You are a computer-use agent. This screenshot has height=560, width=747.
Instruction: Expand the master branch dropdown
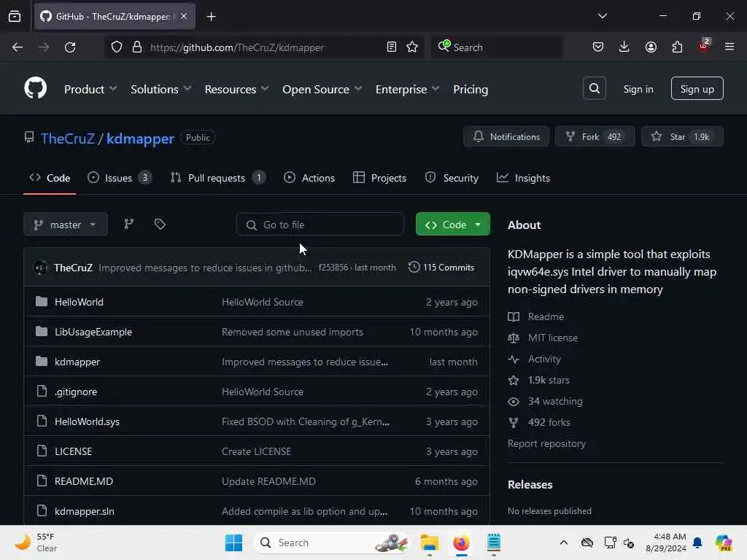pyautogui.click(x=65, y=225)
